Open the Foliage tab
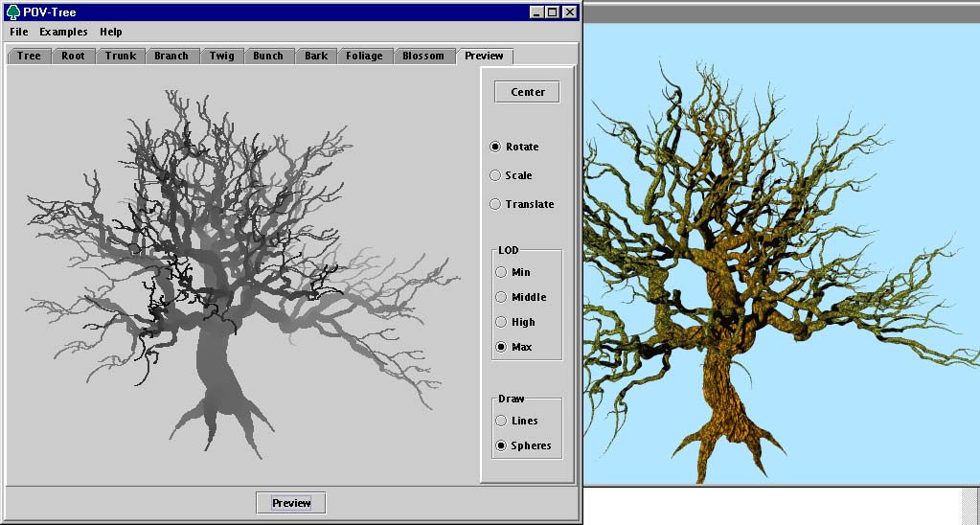The width and height of the screenshot is (980, 525). tap(364, 56)
